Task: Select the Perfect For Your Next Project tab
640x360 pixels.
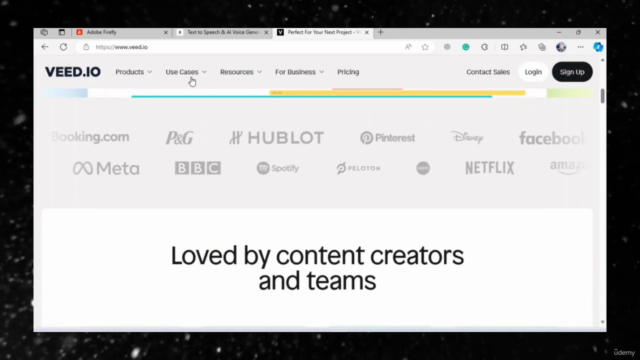Action: 323,32
